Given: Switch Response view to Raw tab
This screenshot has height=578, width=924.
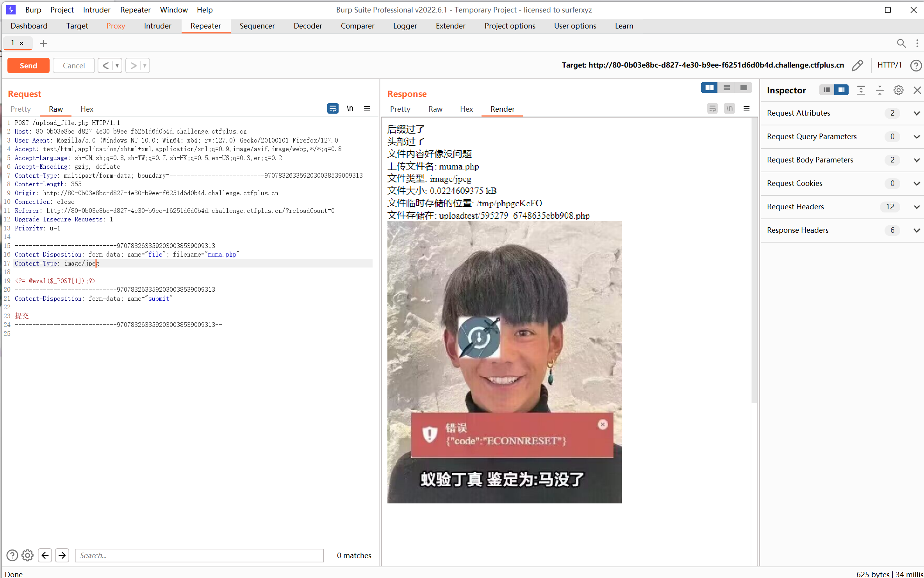Looking at the screenshot, I should click(x=435, y=109).
